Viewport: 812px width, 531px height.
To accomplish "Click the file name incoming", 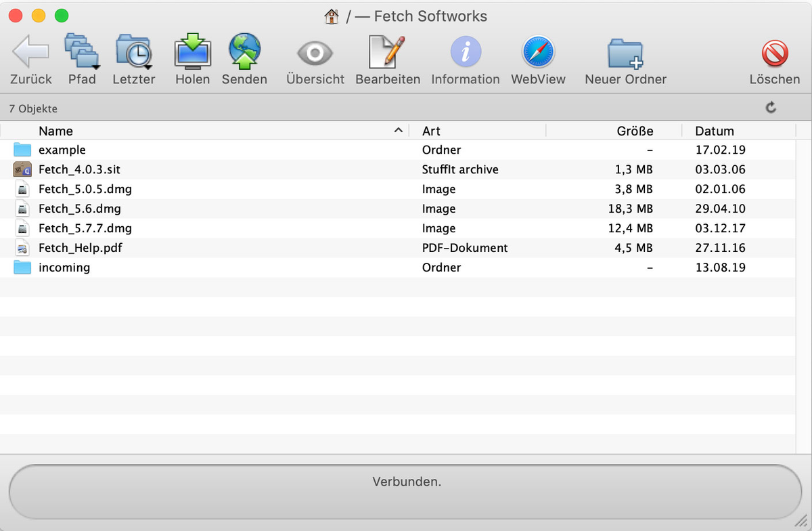I will 64,268.
